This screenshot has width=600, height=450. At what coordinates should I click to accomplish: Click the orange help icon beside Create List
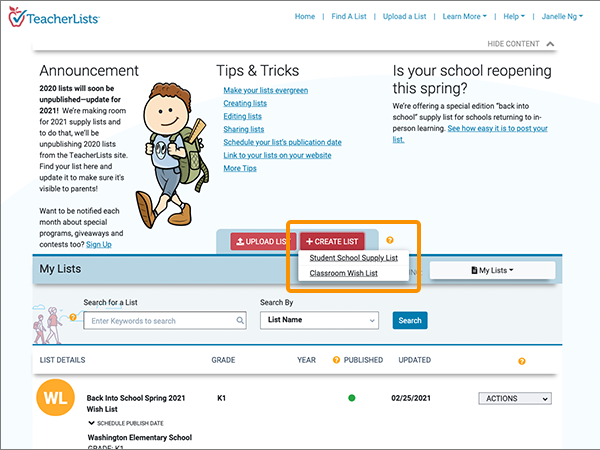(390, 240)
